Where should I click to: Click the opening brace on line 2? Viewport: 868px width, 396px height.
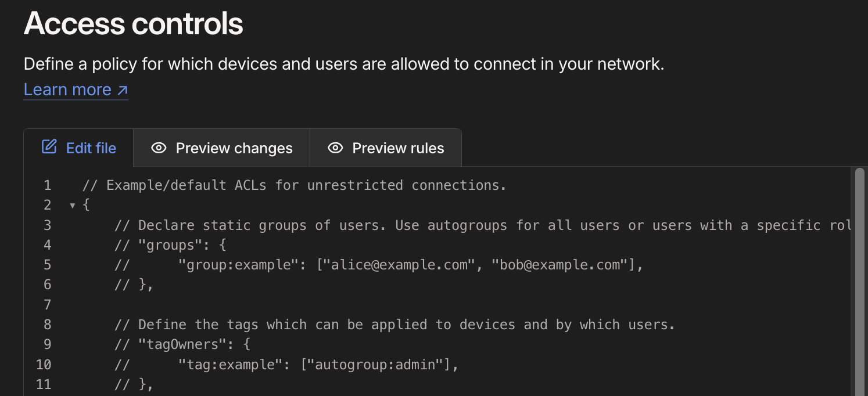pos(86,205)
